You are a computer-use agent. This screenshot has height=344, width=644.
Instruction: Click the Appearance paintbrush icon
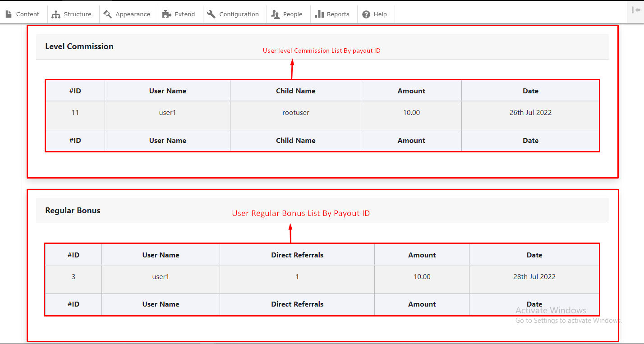107,14
